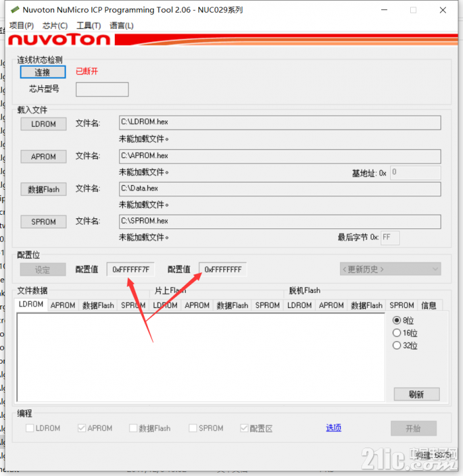
Task: Open the 信息 info tab
Action: 429,305
